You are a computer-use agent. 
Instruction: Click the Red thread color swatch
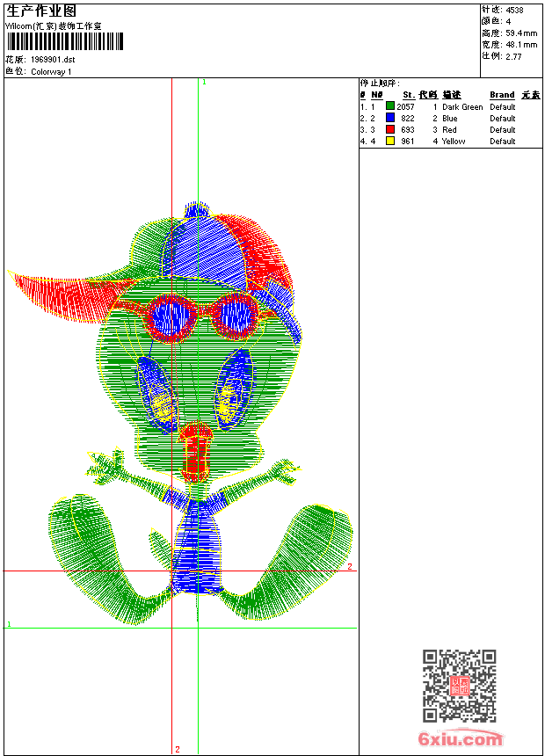390,129
